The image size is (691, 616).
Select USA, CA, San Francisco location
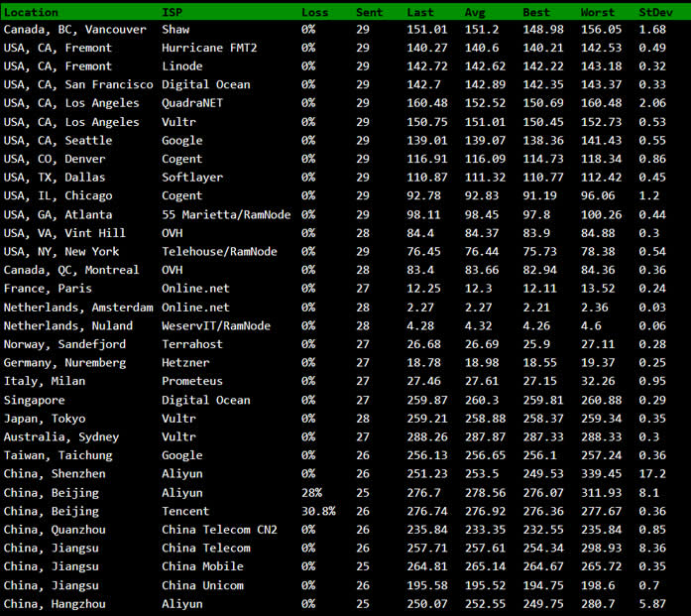pyautogui.click(x=78, y=84)
